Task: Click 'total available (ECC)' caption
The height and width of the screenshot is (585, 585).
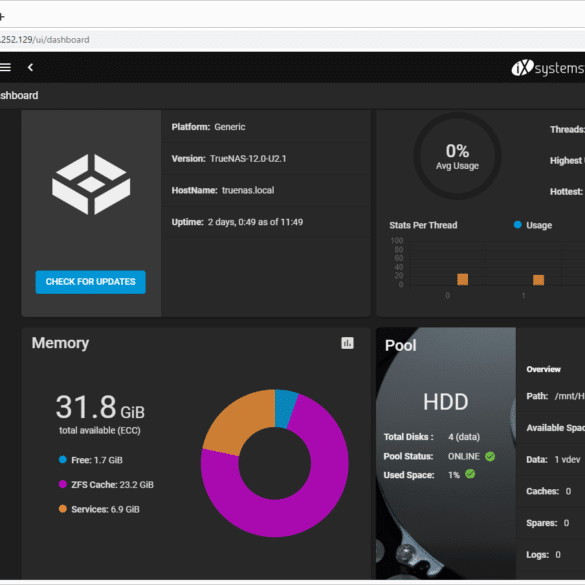Action: pyautogui.click(x=100, y=431)
